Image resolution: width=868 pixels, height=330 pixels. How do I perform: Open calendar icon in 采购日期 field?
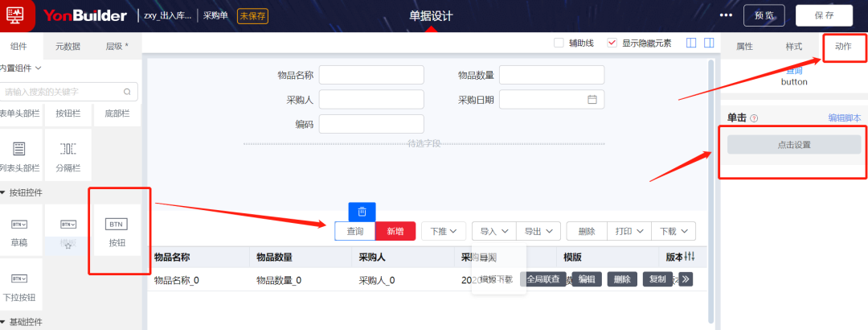pyautogui.click(x=592, y=100)
